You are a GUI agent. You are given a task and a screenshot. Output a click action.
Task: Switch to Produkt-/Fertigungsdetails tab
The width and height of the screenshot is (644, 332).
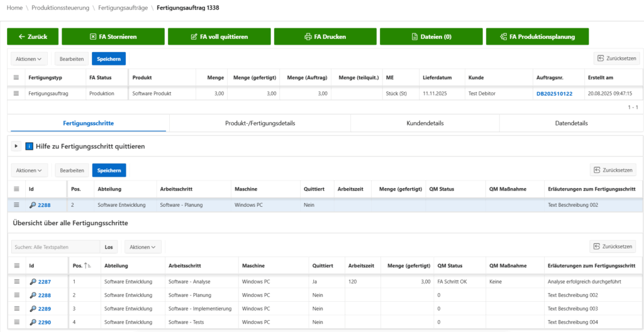260,123
